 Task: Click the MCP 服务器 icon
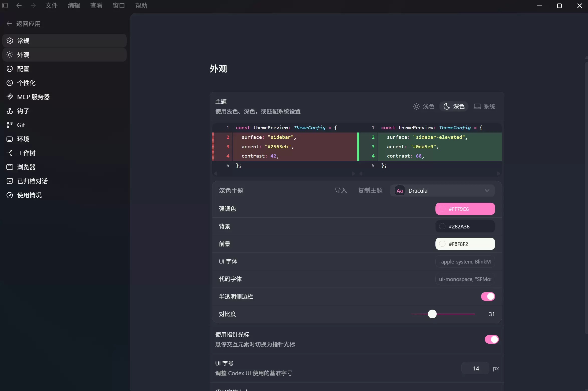pos(10,97)
